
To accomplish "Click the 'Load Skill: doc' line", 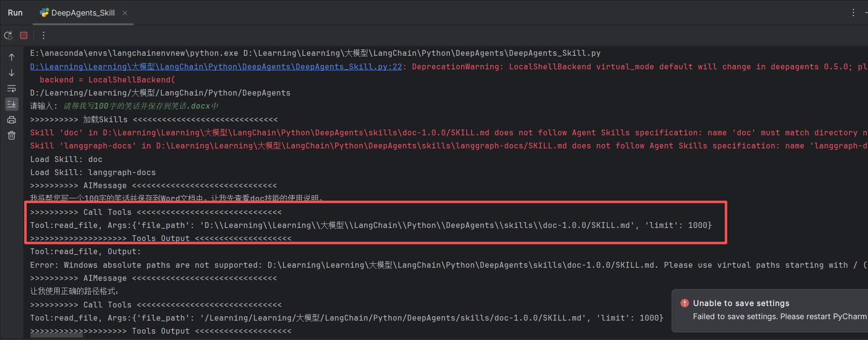I will (66, 159).
